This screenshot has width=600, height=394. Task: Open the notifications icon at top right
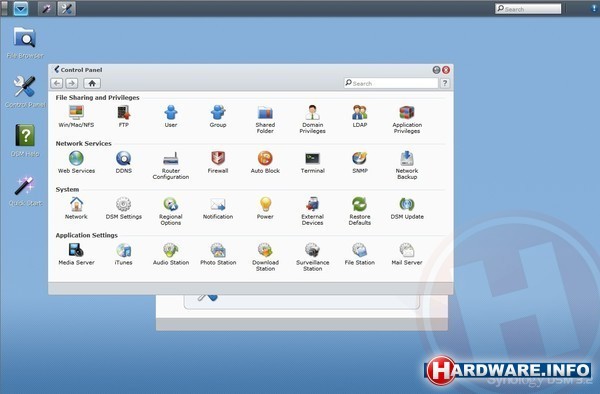click(594, 8)
